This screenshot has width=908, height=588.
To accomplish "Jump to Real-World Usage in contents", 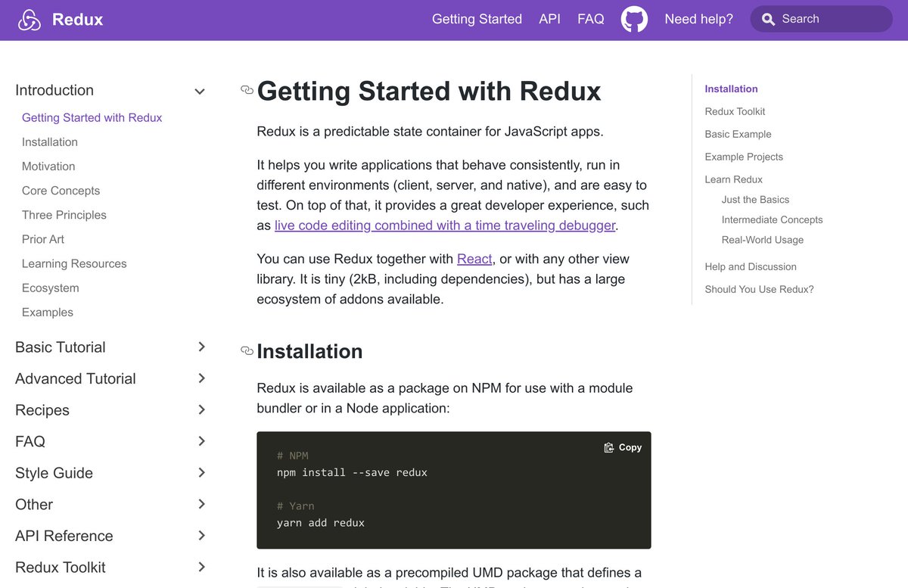I will pyautogui.click(x=763, y=240).
